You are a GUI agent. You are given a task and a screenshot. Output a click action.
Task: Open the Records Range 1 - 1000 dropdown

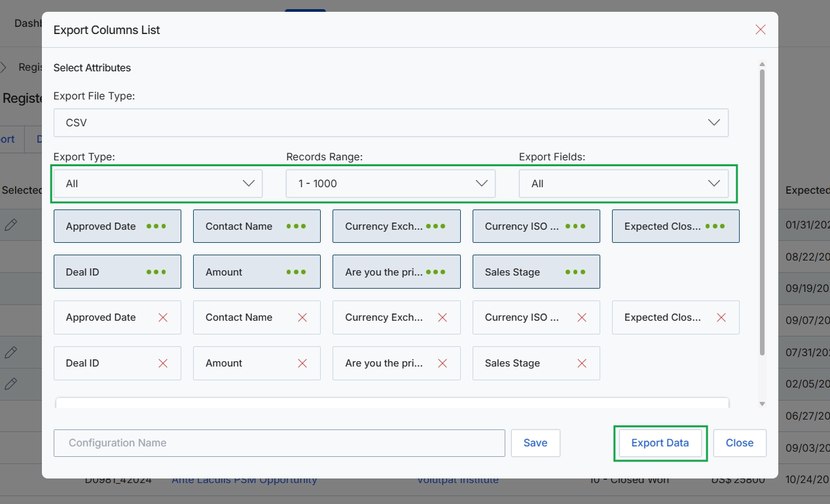391,183
